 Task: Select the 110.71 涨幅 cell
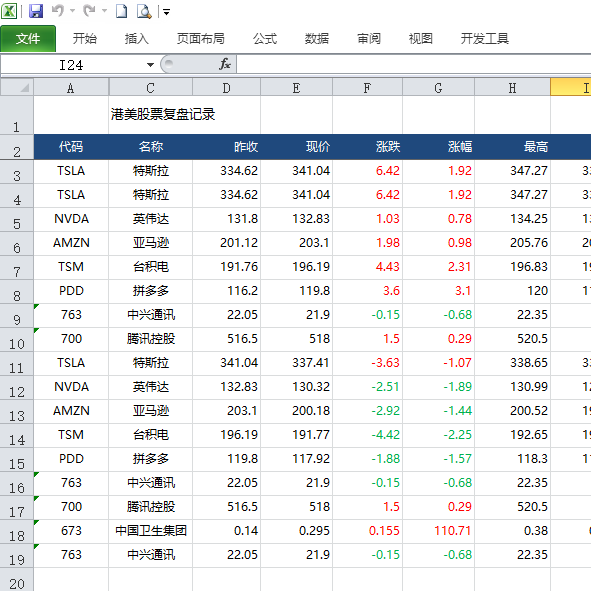(438, 531)
